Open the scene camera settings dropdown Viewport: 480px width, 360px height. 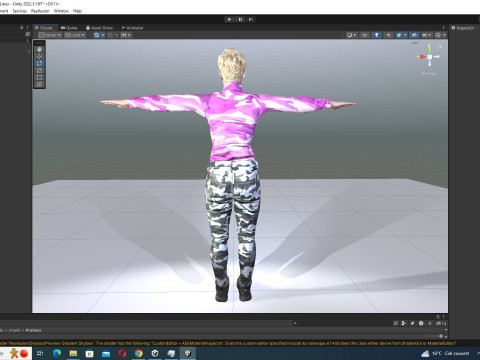427,35
